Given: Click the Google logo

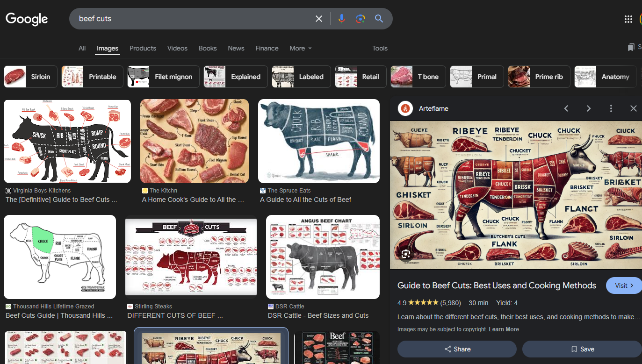Looking at the screenshot, I should click(27, 19).
